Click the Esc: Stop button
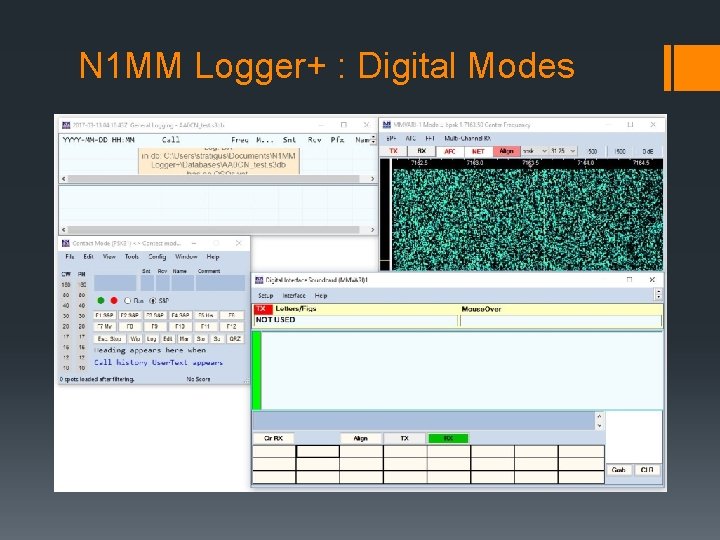 [x=110, y=339]
